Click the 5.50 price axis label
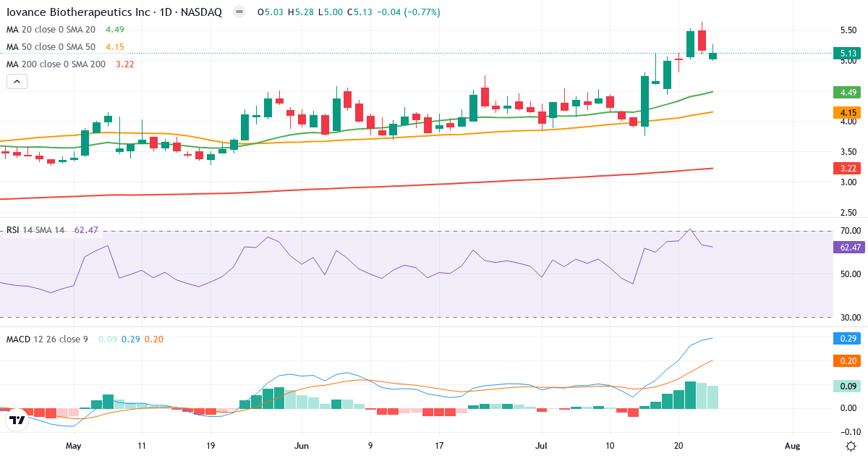Viewport: 868px width, 456px height. click(x=849, y=30)
